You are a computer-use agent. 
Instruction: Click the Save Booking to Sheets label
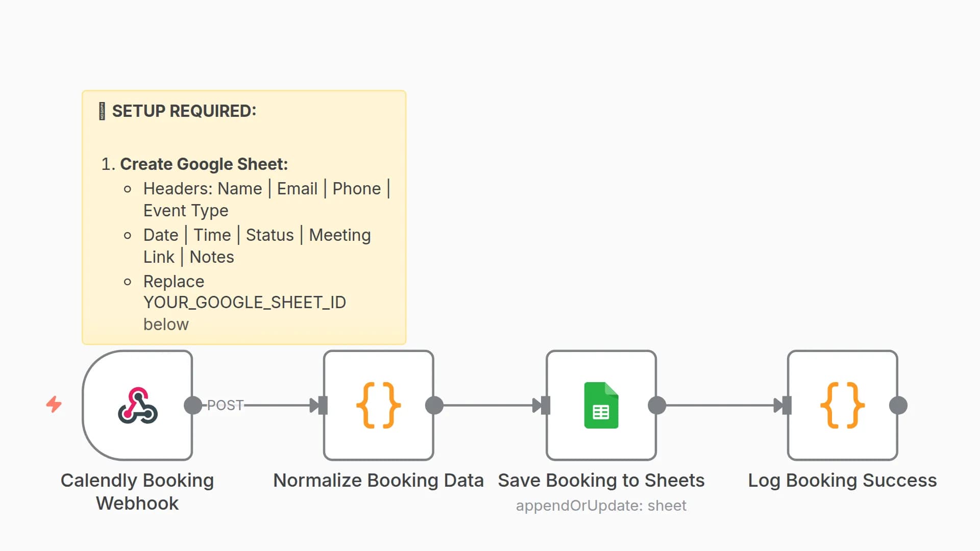pos(601,481)
